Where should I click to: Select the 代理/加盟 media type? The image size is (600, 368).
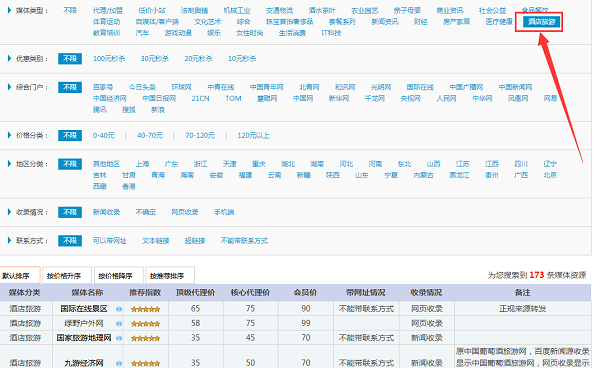[108, 11]
